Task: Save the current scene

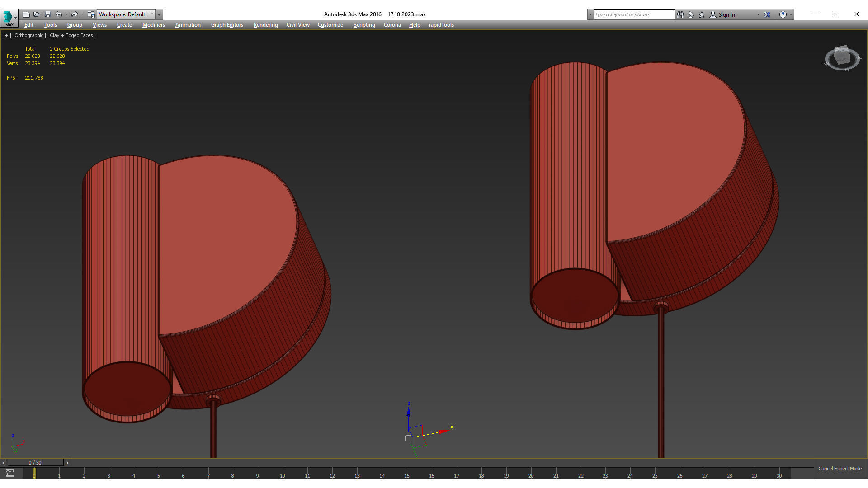Action: 48,14
